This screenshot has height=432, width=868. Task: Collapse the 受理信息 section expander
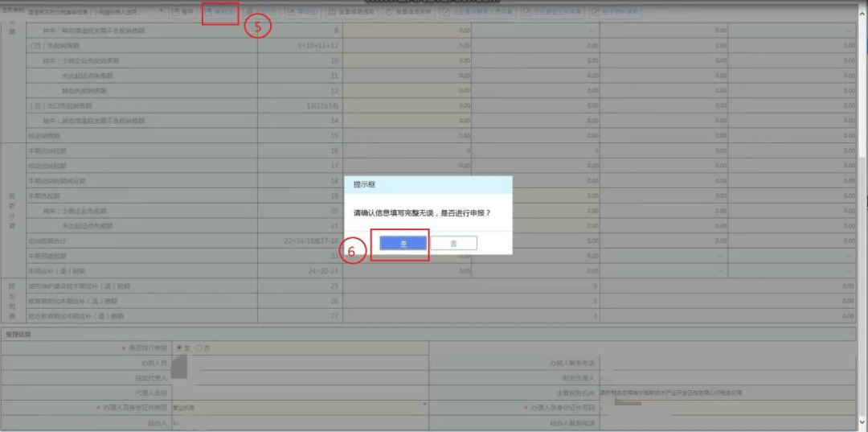(851, 334)
